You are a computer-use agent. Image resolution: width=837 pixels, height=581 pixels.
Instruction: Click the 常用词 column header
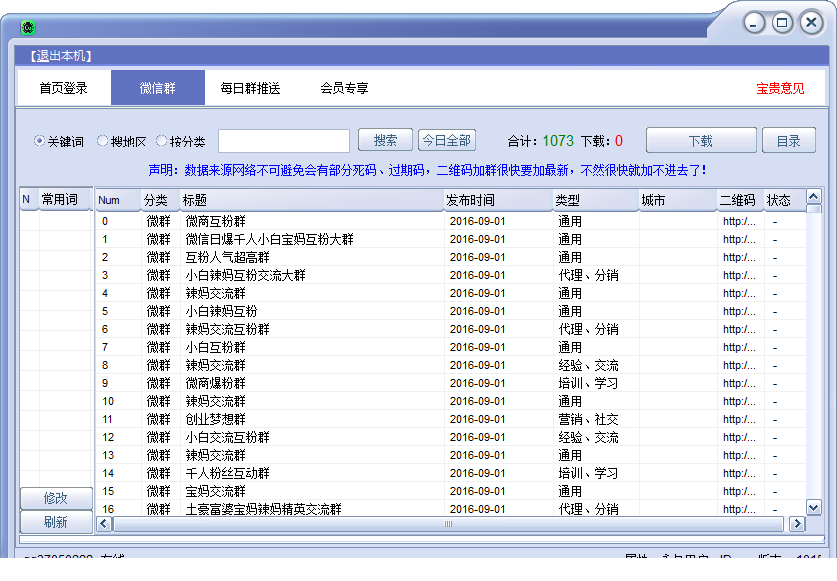[x=65, y=200]
